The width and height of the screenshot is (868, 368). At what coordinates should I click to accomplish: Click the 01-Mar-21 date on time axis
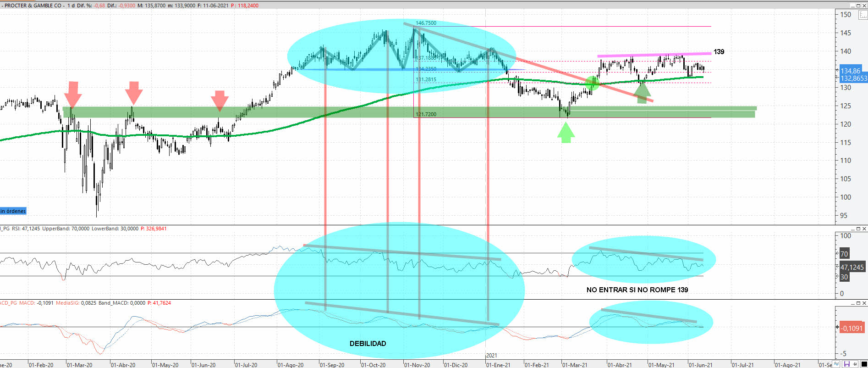pyautogui.click(x=575, y=365)
